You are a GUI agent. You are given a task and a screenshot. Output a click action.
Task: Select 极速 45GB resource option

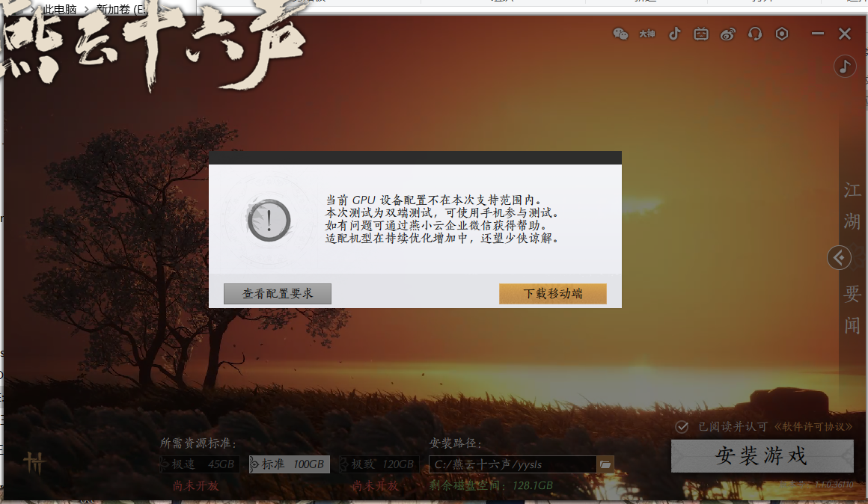pyautogui.click(x=200, y=464)
